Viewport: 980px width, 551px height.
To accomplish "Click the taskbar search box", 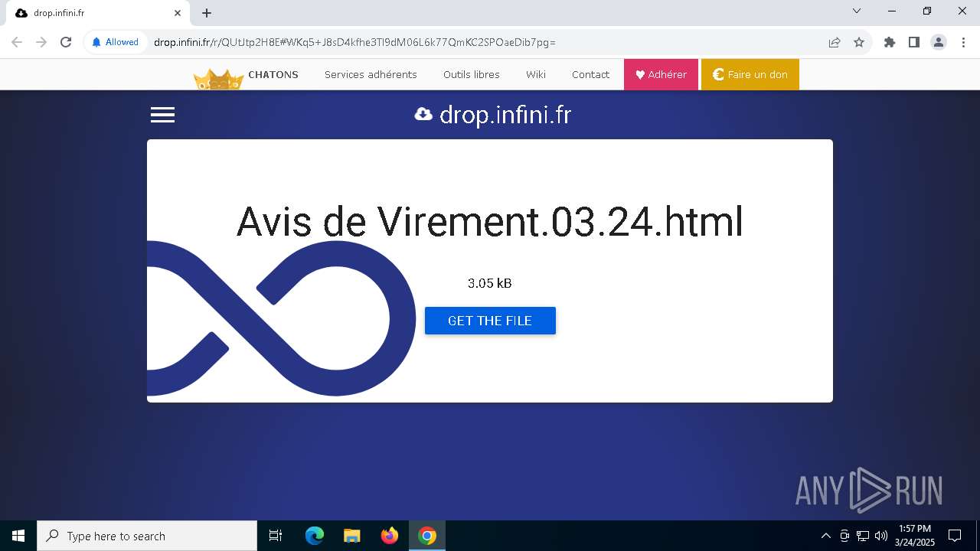I will (x=147, y=536).
